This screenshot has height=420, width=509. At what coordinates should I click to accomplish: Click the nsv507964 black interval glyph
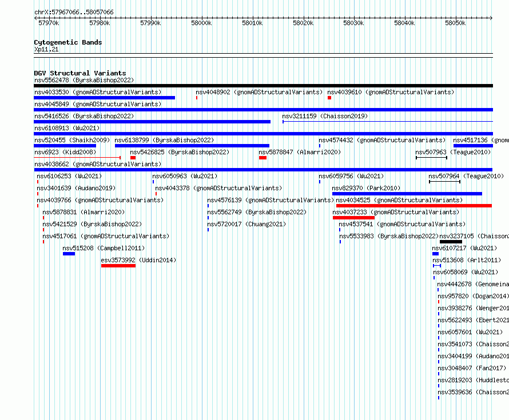coord(445,182)
